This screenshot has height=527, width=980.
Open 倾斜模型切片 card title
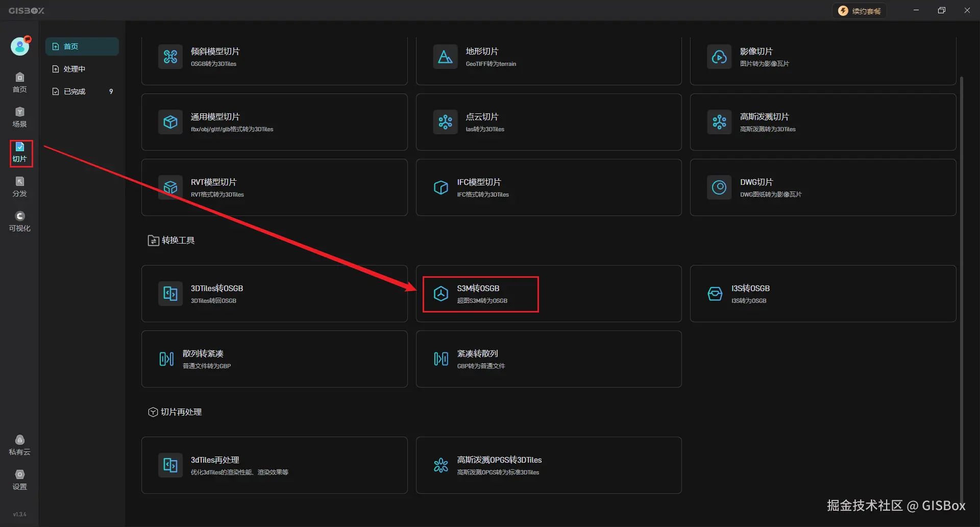[215, 52]
